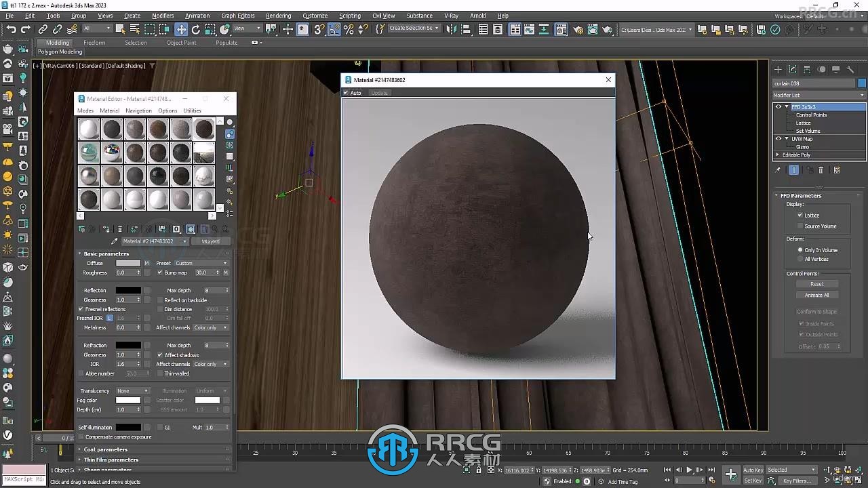This screenshot has height=488, width=868.
Task: Click the Redo arrow in main toolbar
Action: (26, 29)
